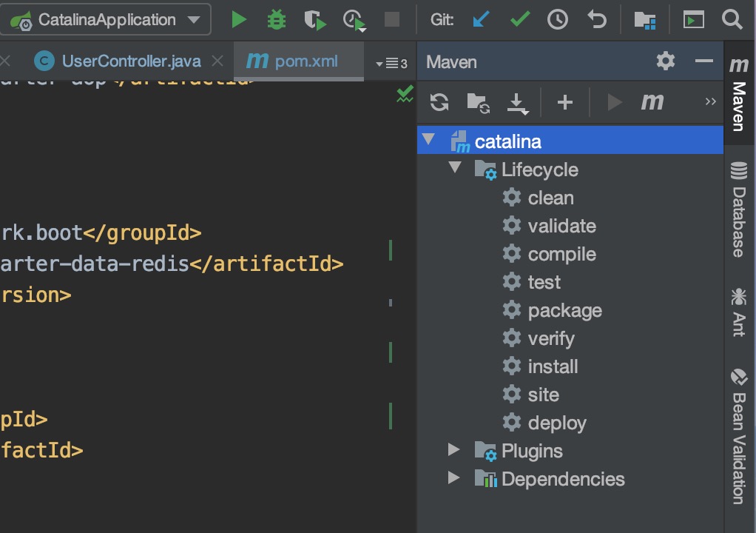Select the pom.xml editor tab
The image size is (756, 533).
[x=298, y=61]
